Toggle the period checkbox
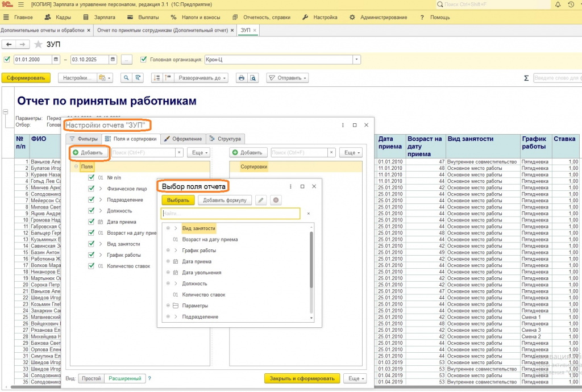582x392 pixels. [7, 59]
